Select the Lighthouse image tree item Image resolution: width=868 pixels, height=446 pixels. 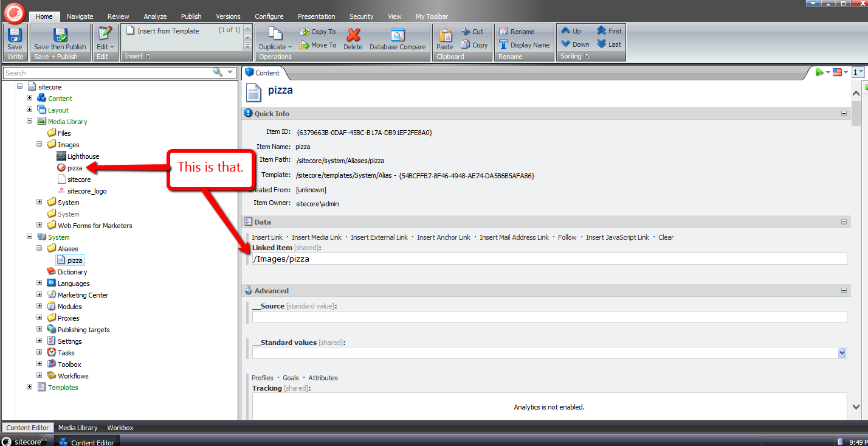83,156
